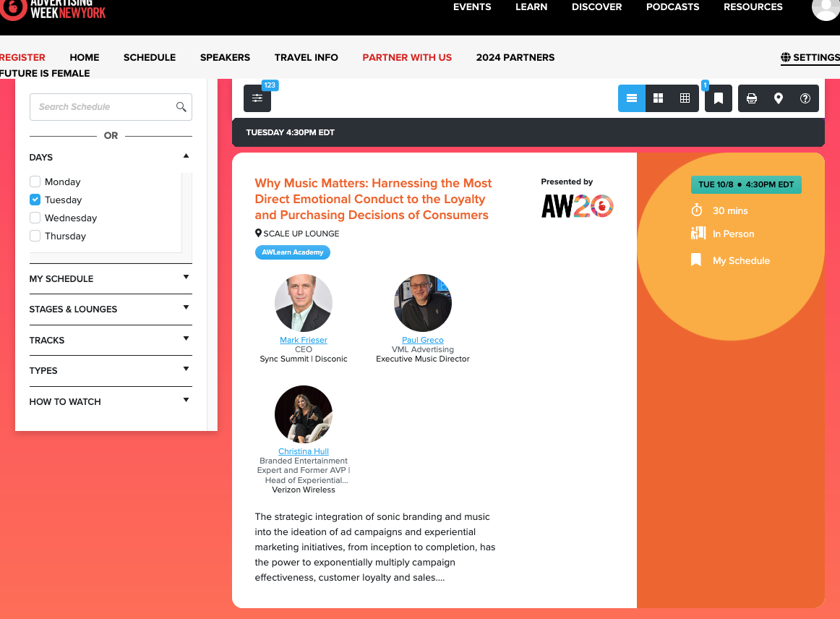Switch to tile card view

click(659, 98)
